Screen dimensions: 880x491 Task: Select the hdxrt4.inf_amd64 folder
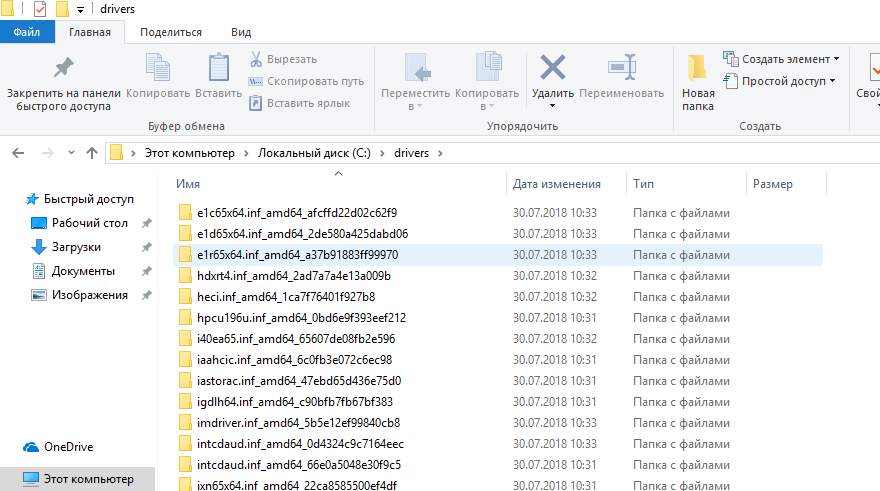click(293, 275)
